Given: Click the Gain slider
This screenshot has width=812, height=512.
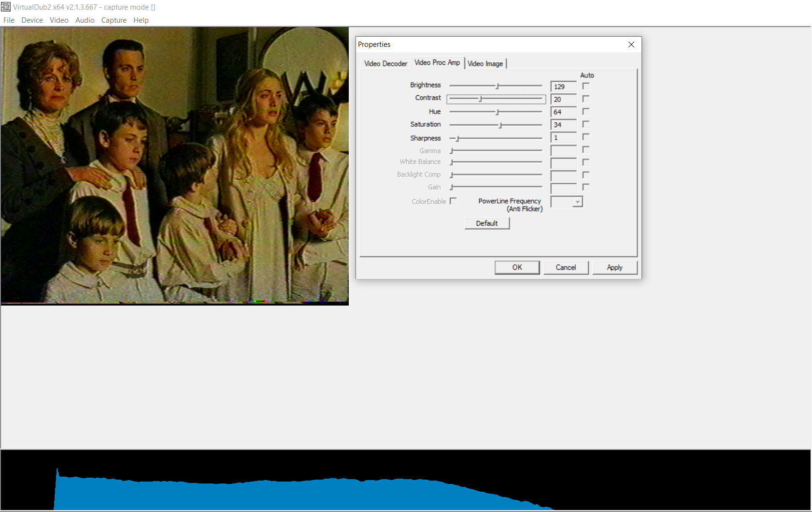Looking at the screenshot, I should click(x=496, y=187).
